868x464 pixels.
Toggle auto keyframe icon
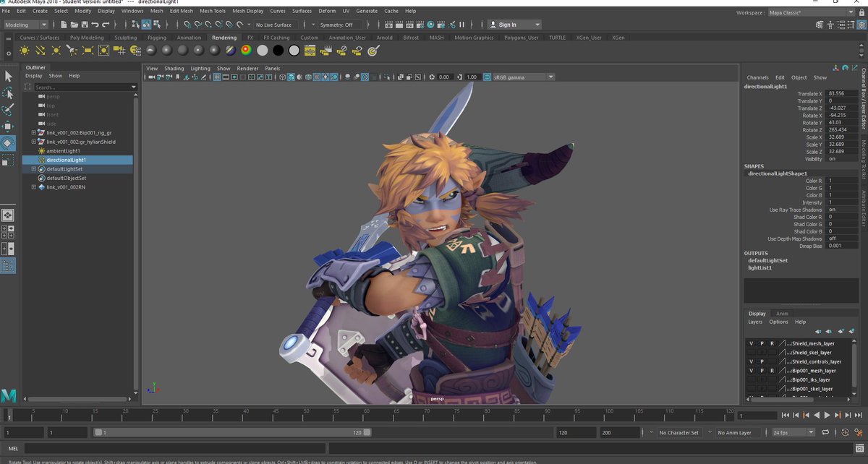coord(843,432)
